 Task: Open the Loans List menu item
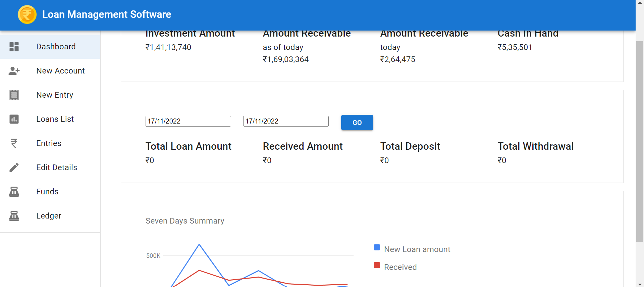click(55, 119)
